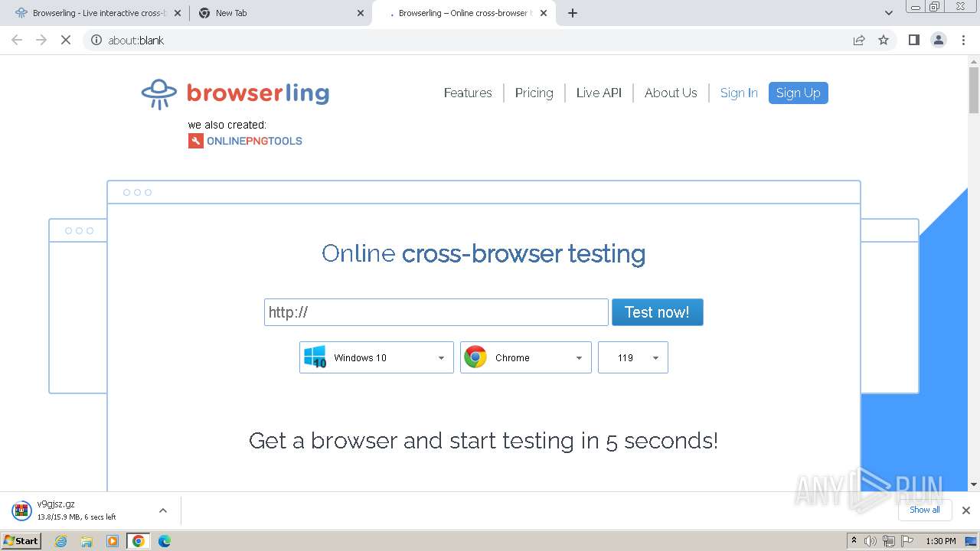Open the Live API page
This screenshot has height=551, width=980.
[x=599, y=93]
